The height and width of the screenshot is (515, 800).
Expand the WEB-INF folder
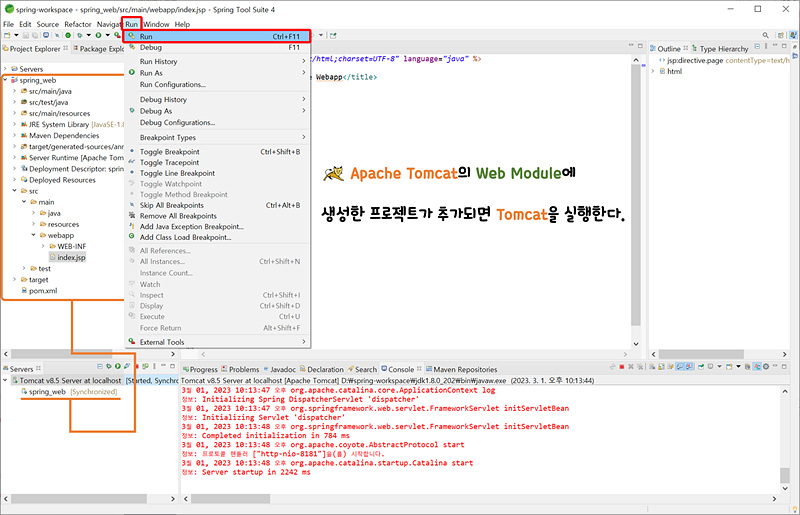pyautogui.click(x=43, y=246)
